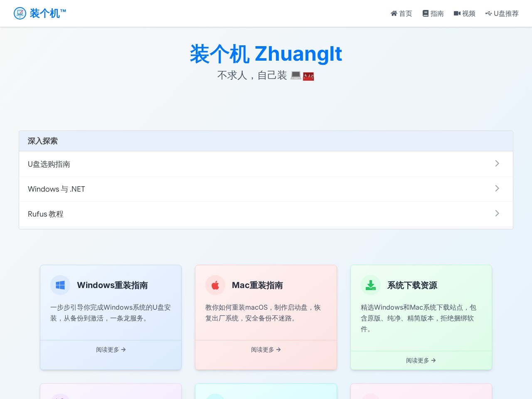The image size is (532, 399).
Task: Expand the Rufus 教程 row chevron
Action: pyautogui.click(x=497, y=213)
